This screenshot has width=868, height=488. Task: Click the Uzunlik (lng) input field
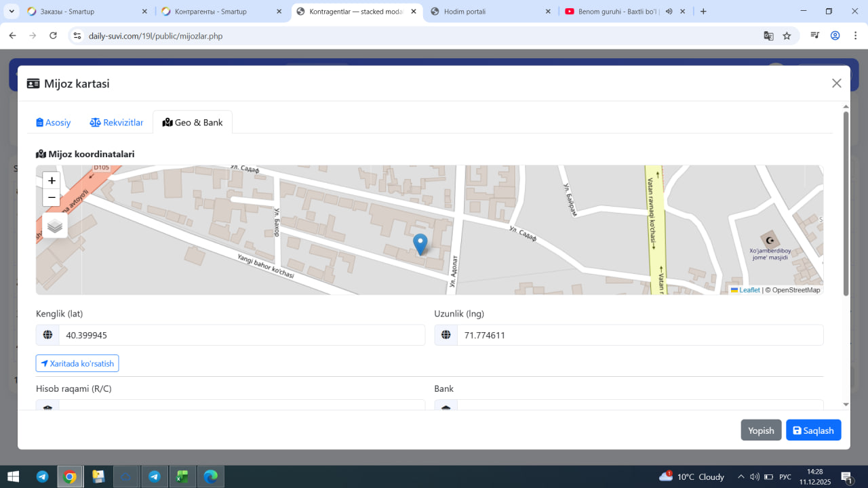point(639,335)
